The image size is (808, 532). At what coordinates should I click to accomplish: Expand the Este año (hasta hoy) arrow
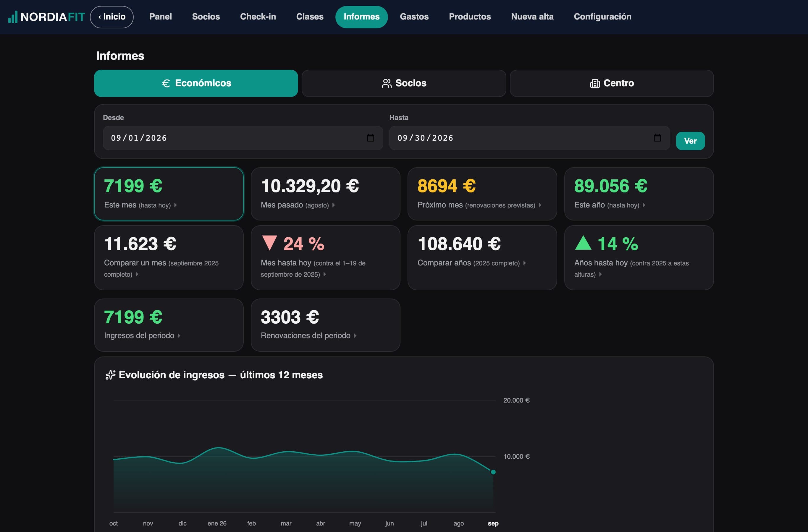[644, 205]
